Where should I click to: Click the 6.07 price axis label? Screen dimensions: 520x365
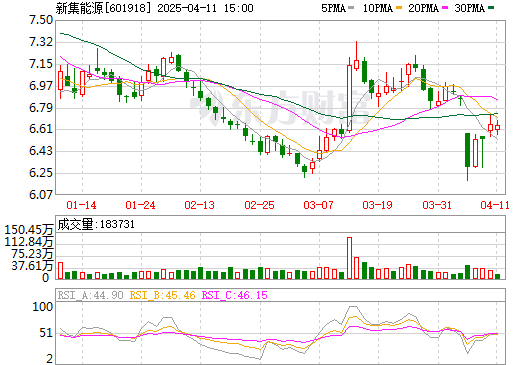(41, 194)
